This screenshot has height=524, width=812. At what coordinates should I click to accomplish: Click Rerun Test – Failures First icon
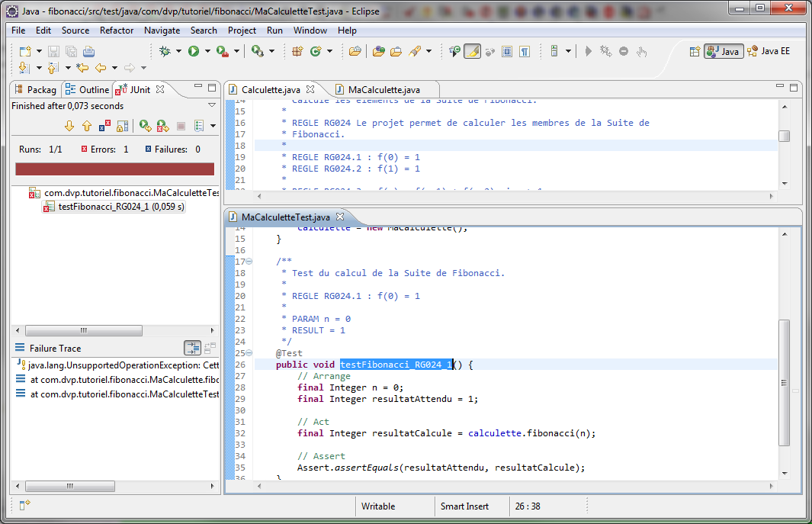[x=162, y=126]
